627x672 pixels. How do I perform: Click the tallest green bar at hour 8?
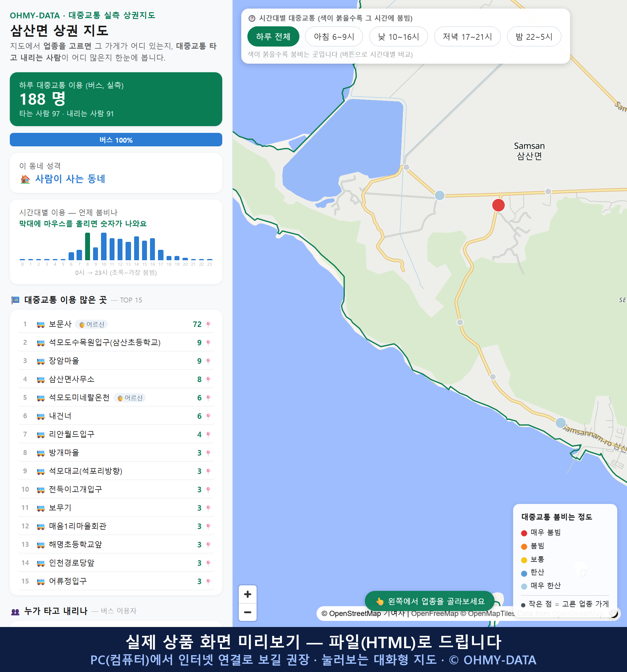pos(88,246)
